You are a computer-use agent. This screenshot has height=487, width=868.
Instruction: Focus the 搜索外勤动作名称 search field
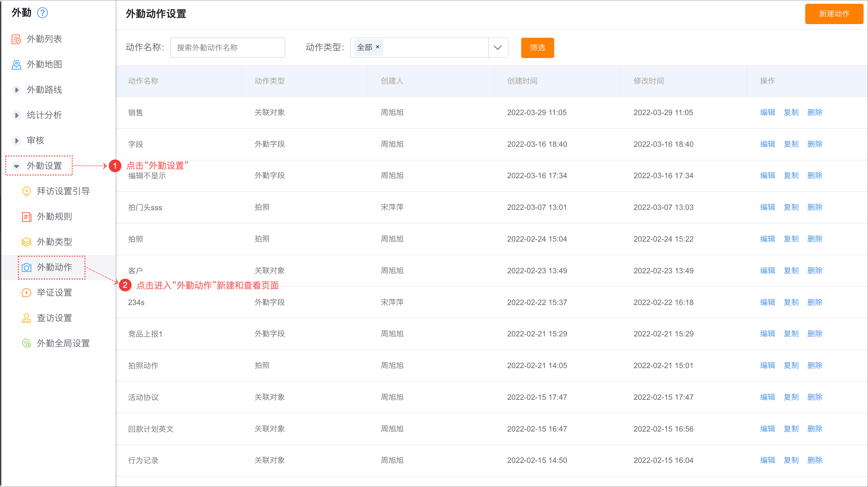click(x=227, y=48)
